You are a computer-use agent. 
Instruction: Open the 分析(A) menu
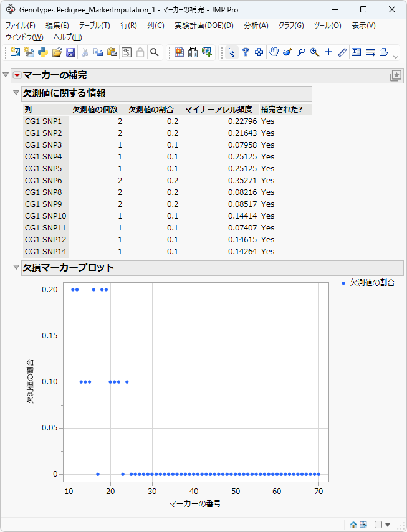(x=256, y=26)
